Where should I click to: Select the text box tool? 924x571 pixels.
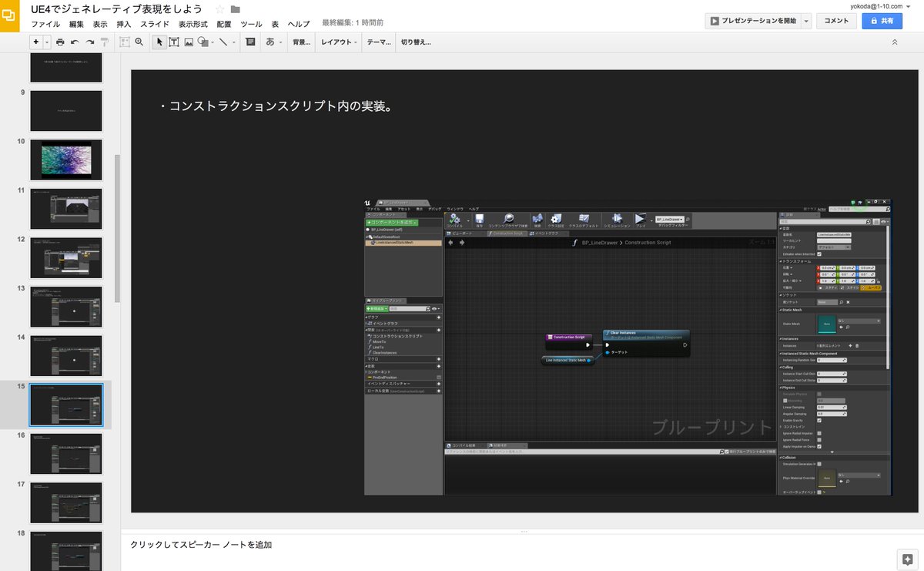click(174, 42)
